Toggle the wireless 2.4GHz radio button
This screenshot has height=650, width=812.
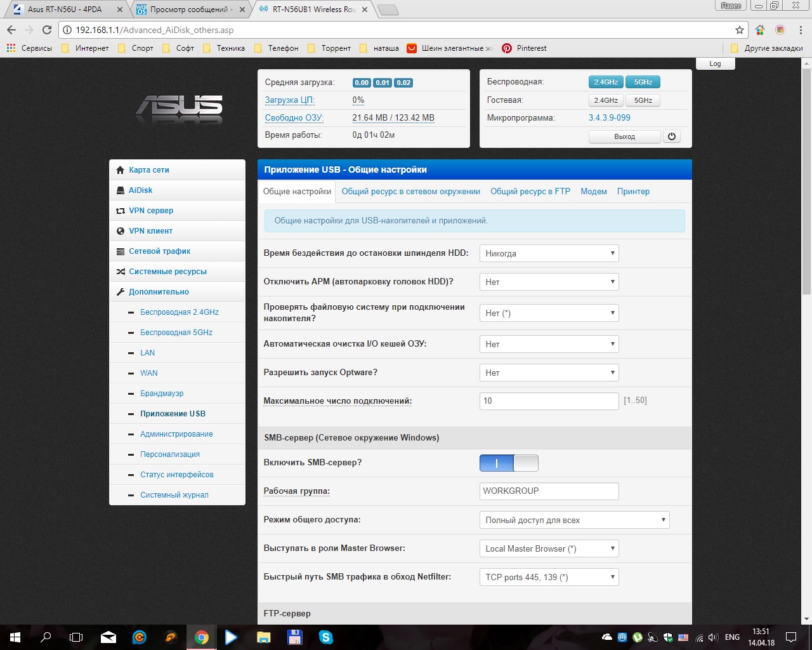pos(606,82)
